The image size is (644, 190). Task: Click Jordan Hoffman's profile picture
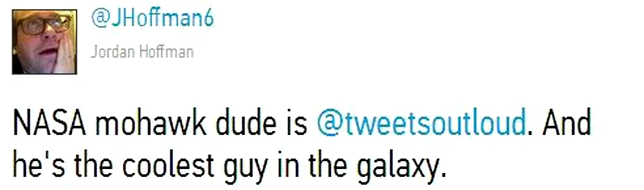44,42
